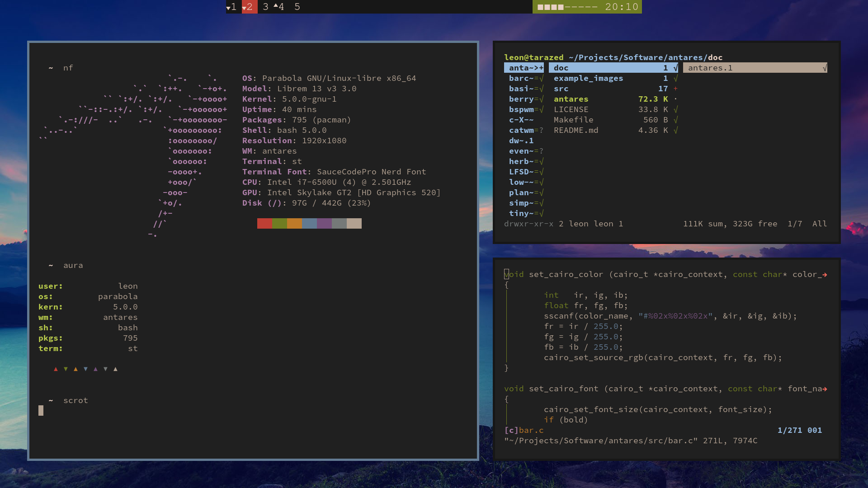Viewport: 868px width, 488px height.
Task: Click the checkmark on the antares.1 preview row
Action: point(824,68)
